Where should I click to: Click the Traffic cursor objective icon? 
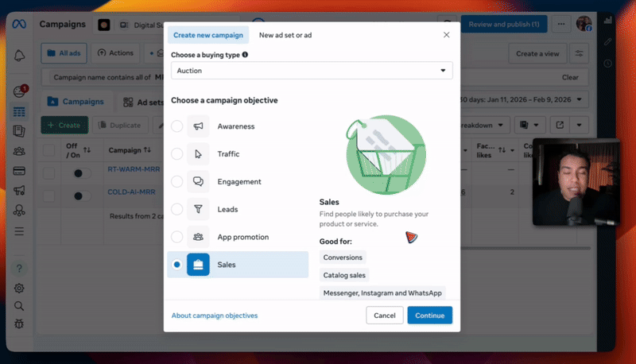(198, 154)
